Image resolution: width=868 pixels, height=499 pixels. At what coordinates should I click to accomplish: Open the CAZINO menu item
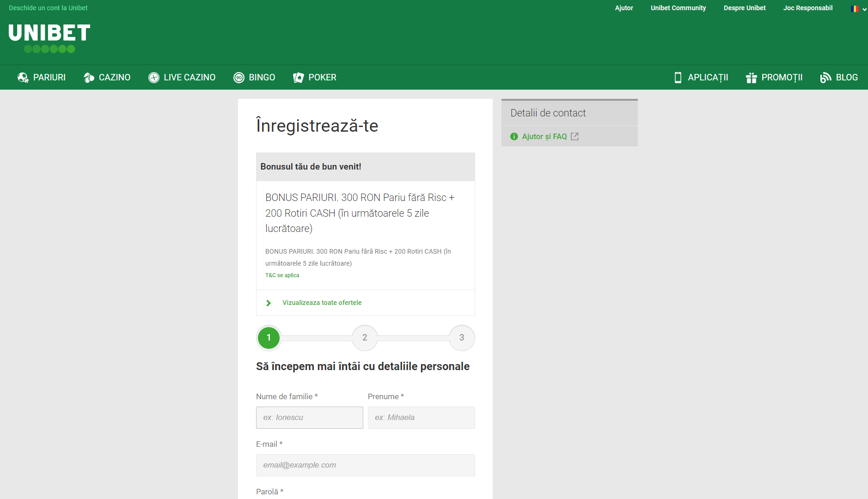(107, 78)
